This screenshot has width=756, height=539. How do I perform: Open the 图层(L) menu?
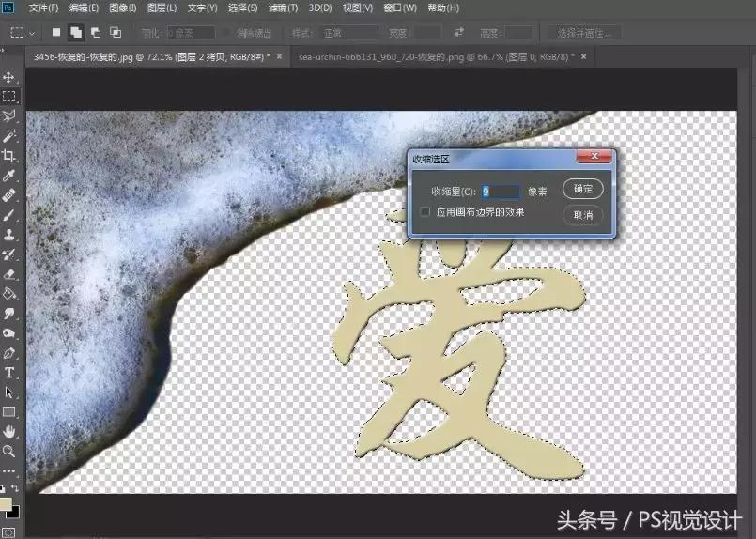pyautogui.click(x=162, y=8)
